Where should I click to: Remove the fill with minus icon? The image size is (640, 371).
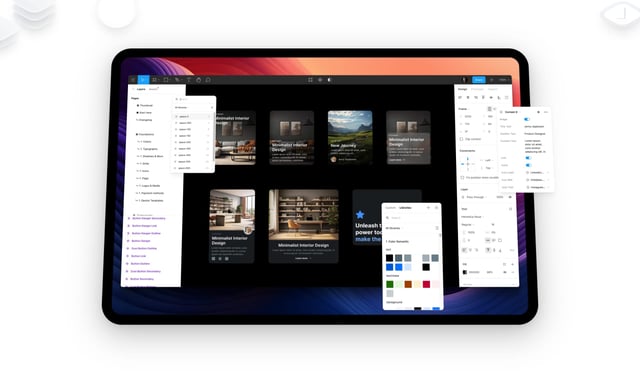point(513,272)
